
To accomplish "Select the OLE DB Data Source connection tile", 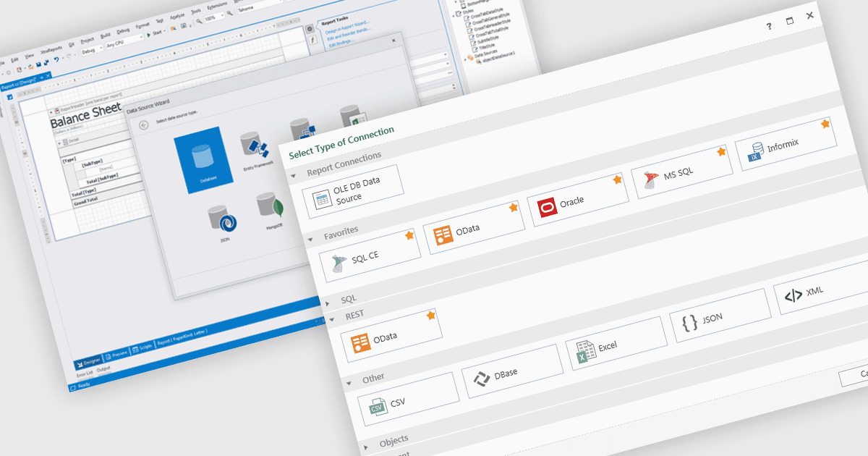I will pos(353,192).
